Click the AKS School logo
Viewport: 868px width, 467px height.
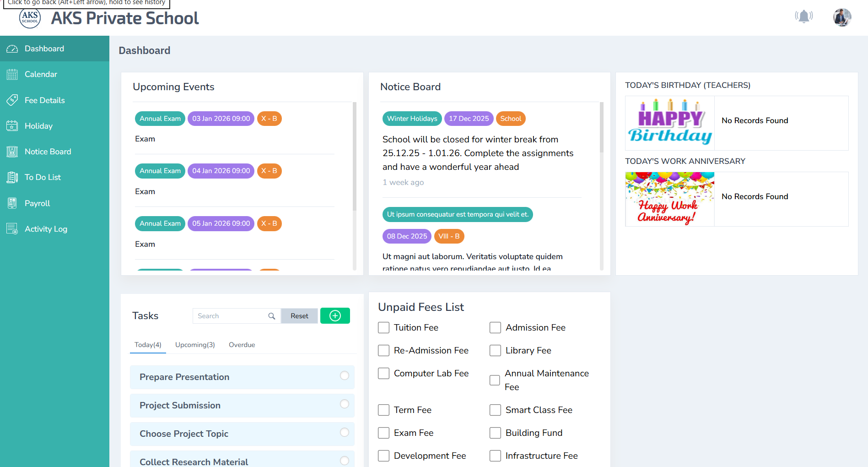tap(30, 18)
